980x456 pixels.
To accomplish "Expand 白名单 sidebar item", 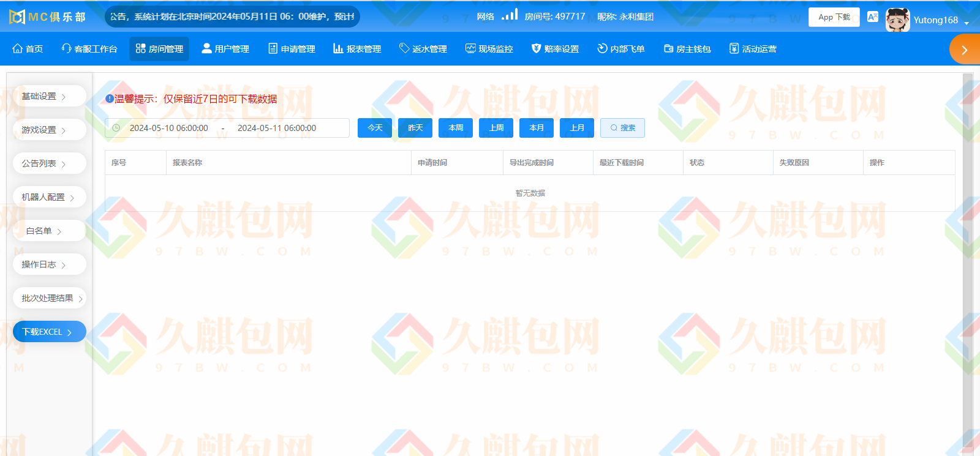I will [x=49, y=231].
